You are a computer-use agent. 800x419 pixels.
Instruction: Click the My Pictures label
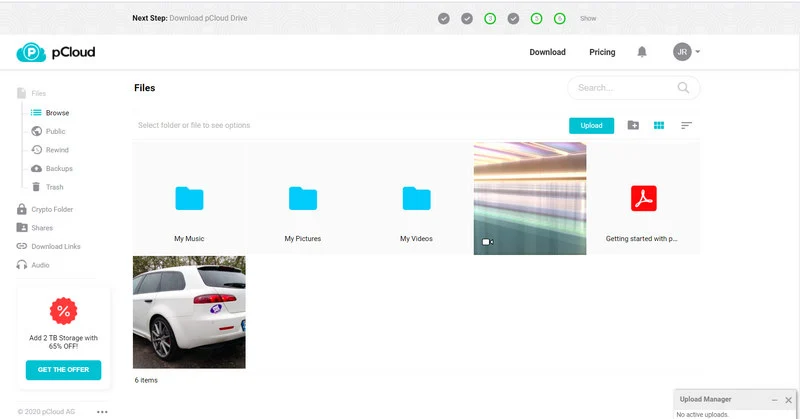[303, 238]
